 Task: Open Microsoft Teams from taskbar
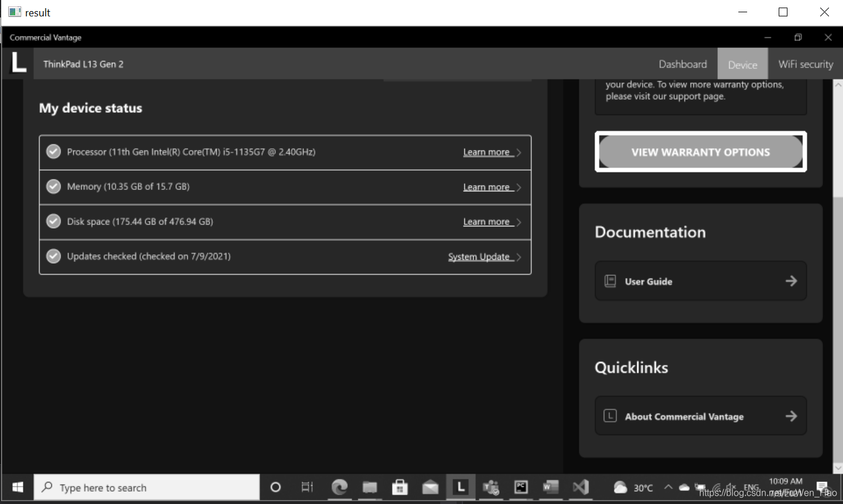491,487
